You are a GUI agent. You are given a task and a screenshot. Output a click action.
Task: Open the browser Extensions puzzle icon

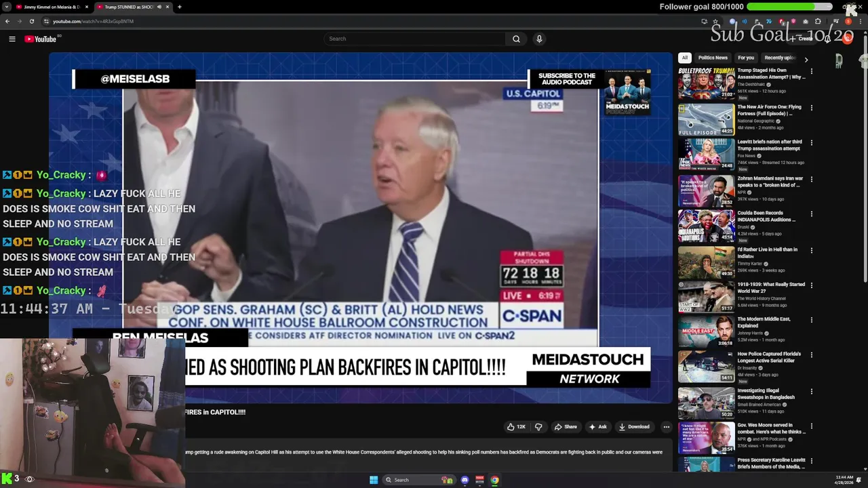pos(818,21)
